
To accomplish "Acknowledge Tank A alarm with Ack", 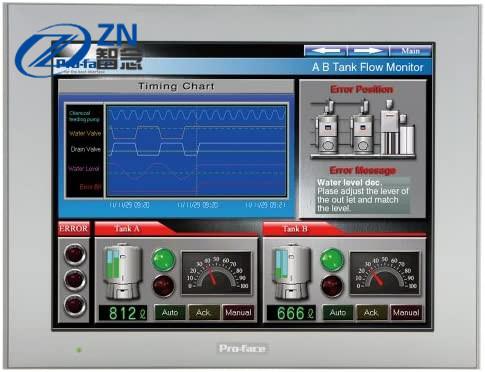I will 203,313.
